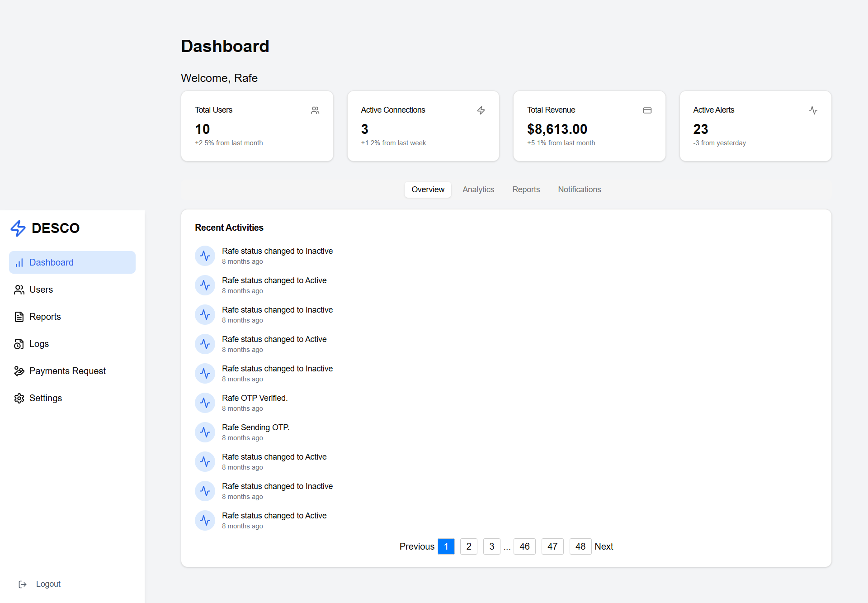Switch to the Analytics tab
Image resolution: width=868 pixels, height=603 pixels.
point(478,190)
